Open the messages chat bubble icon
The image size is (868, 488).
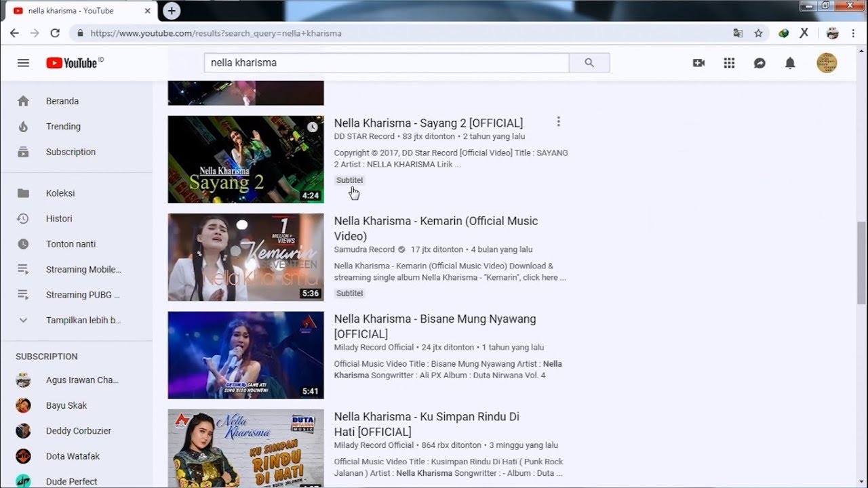tap(759, 63)
